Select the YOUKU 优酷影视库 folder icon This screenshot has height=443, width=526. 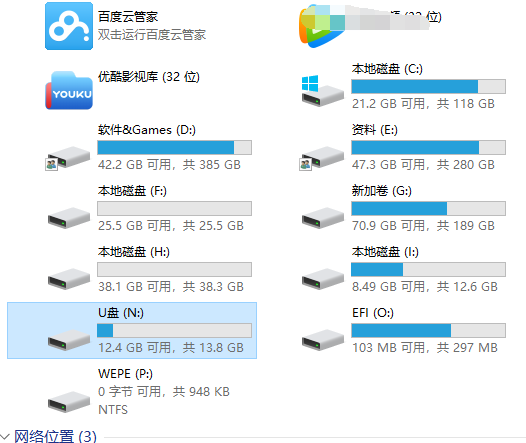(x=69, y=90)
